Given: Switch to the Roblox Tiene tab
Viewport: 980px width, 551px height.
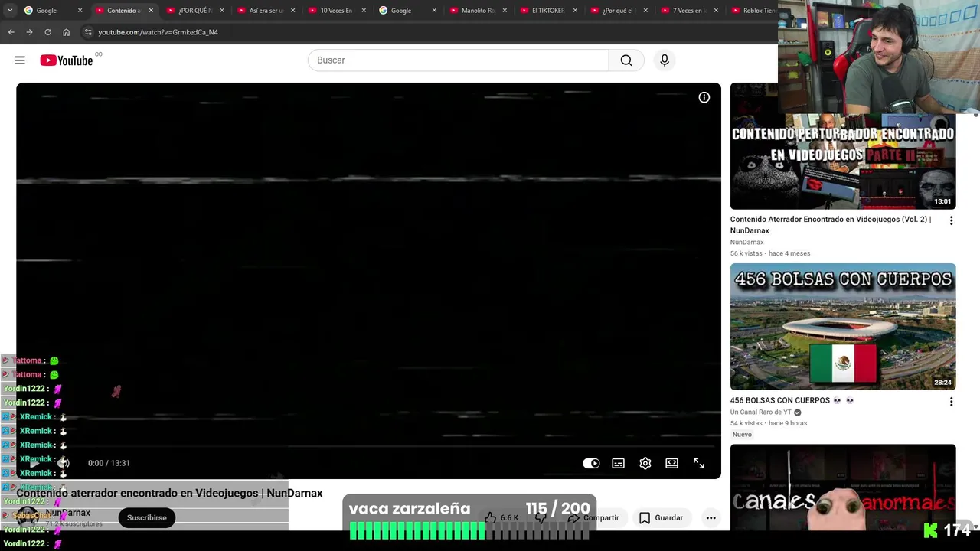Looking at the screenshot, I should (753, 11).
